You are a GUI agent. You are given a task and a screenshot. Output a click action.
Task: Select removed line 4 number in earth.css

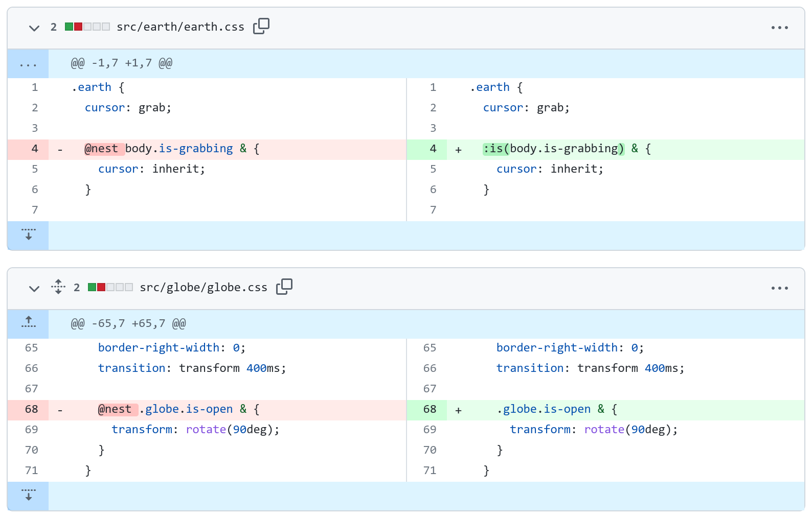[28, 149]
